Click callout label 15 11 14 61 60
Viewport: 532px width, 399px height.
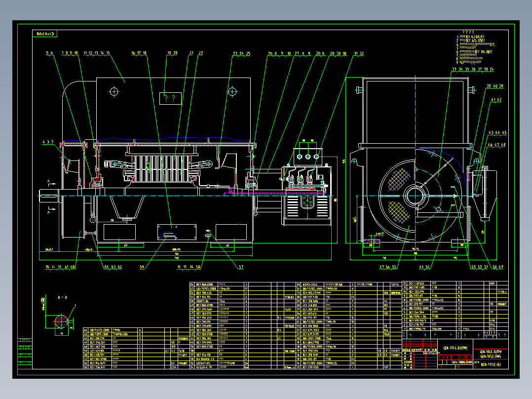[x=60, y=267]
